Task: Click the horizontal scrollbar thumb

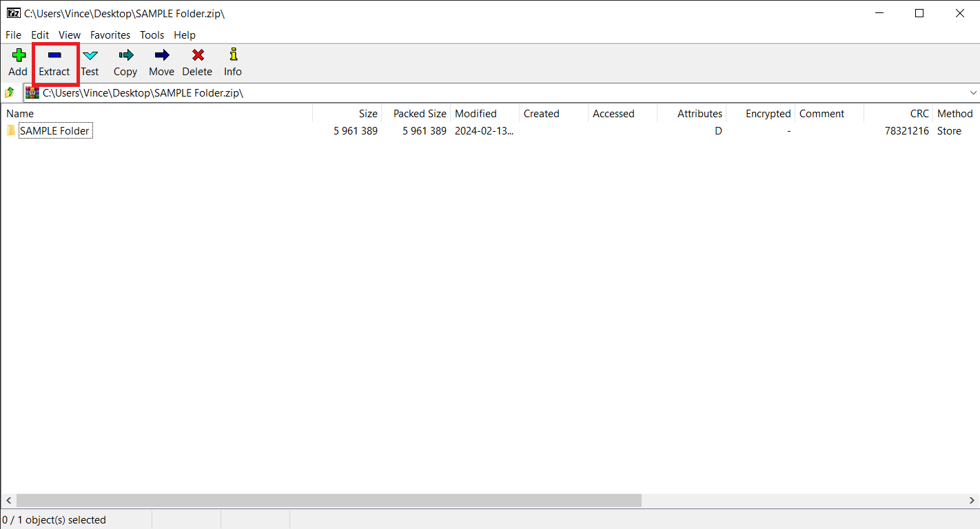Action: coord(328,500)
